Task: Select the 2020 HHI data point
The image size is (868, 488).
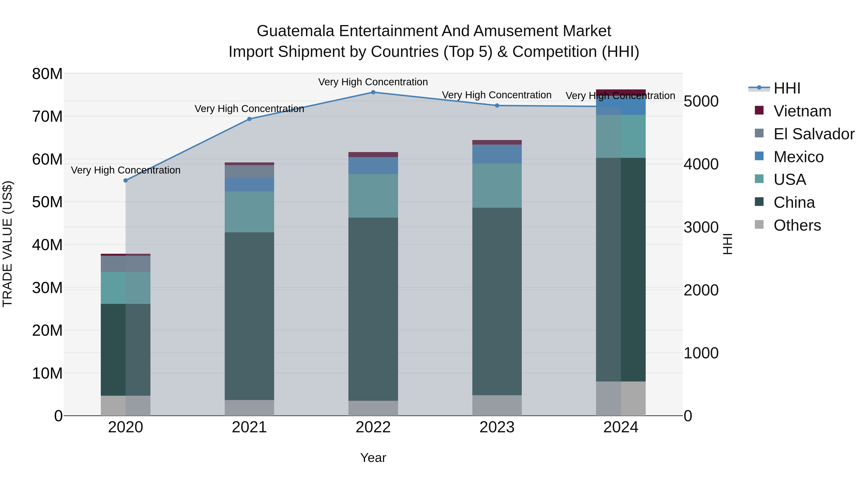Action: [126, 180]
